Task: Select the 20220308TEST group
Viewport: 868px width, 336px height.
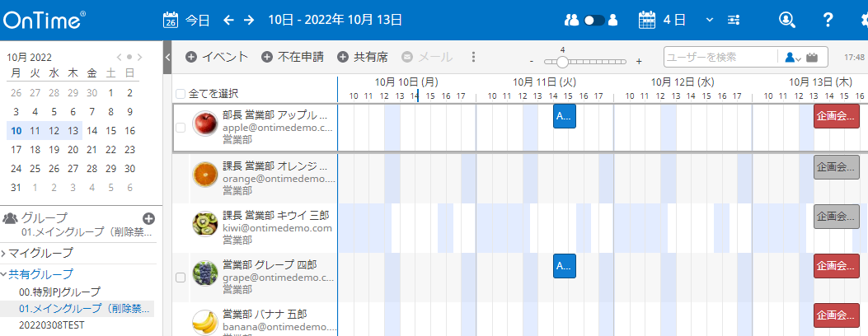Action: (51, 324)
